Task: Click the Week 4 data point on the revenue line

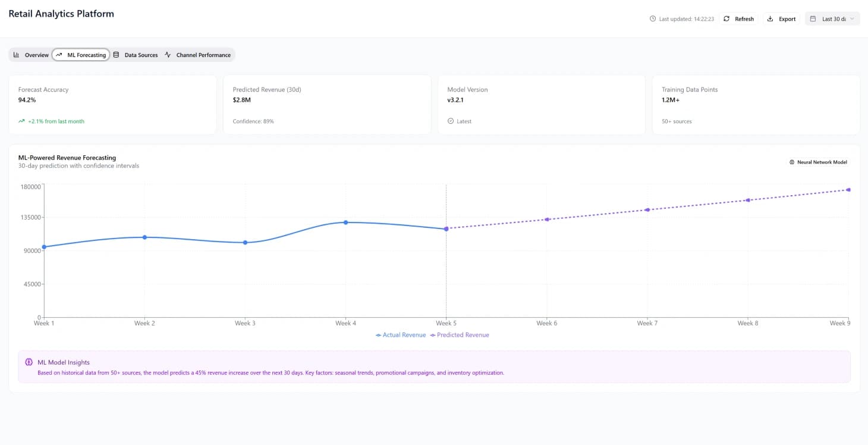Action: click(345, 222)
